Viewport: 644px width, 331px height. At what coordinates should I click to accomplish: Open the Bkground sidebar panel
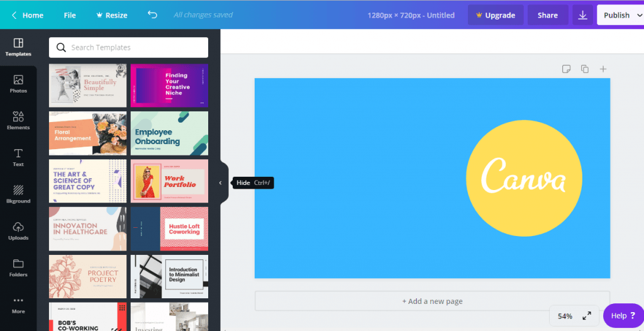[18, 194]
